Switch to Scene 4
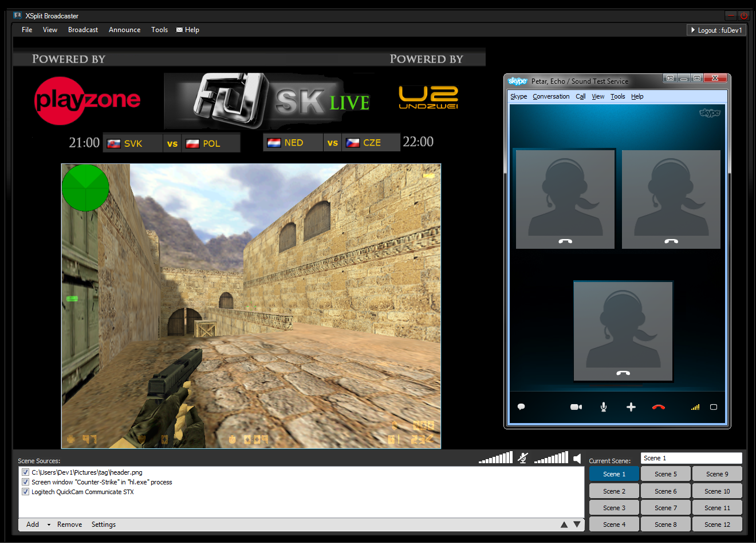The width and height of the screenshot is (756, 544). 614,525
